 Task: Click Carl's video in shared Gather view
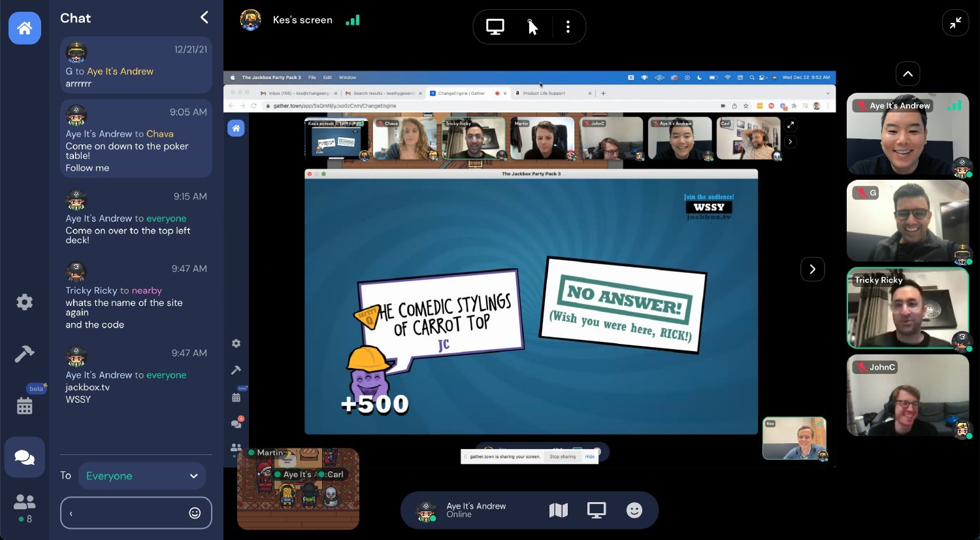[x=749, y=139]
